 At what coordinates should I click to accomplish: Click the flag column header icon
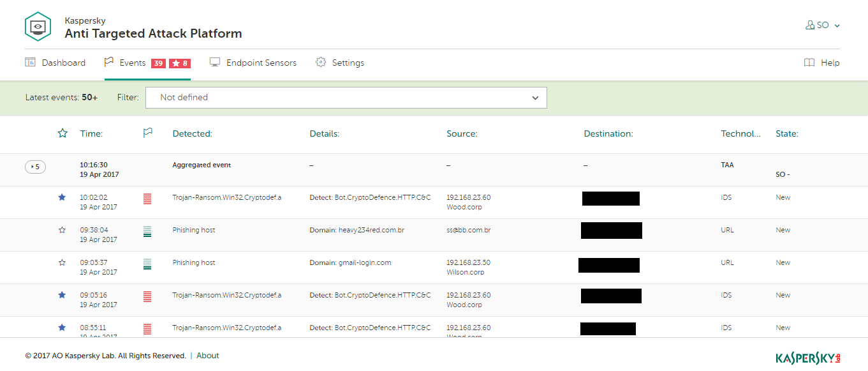(x=148, y=133)
